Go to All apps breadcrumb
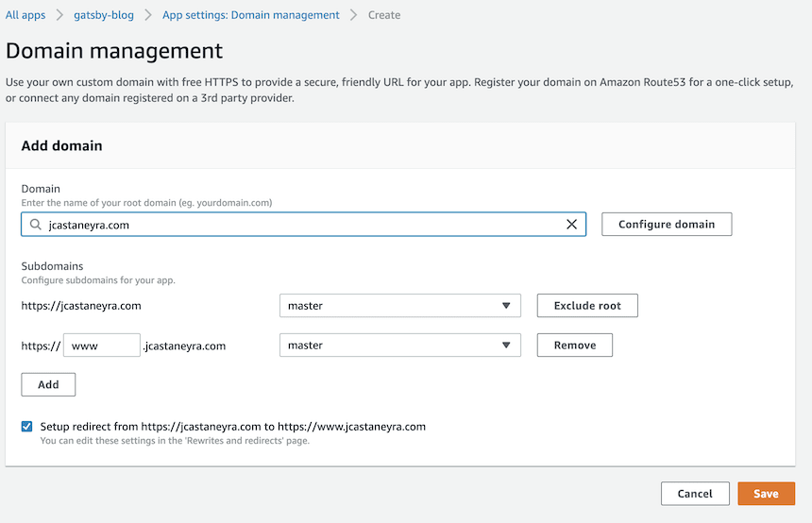The width and height of the screenshot is (812, 523). (x=25, y=15)
